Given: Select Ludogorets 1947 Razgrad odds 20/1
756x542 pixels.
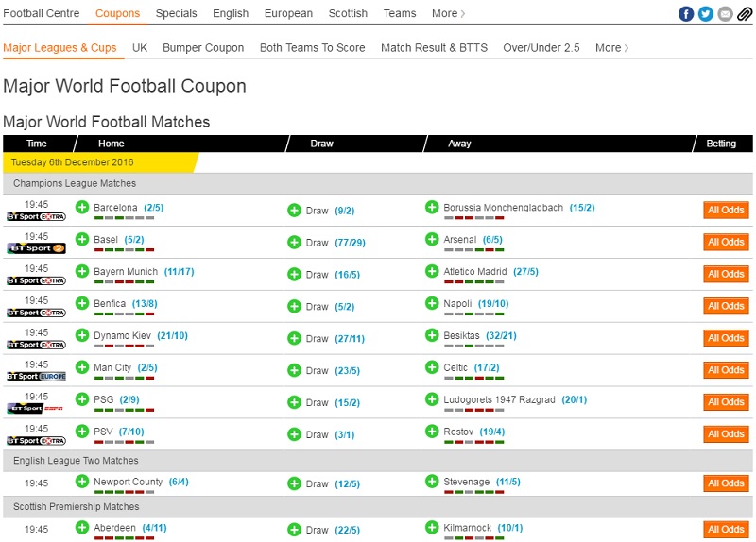Looking at the screenshot, I should (574, 399).
